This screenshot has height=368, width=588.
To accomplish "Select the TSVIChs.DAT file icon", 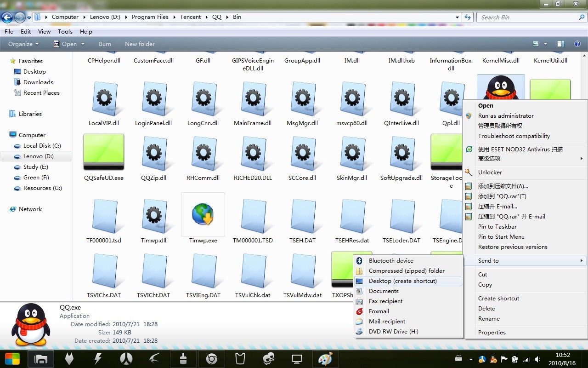I will [104, 270].
